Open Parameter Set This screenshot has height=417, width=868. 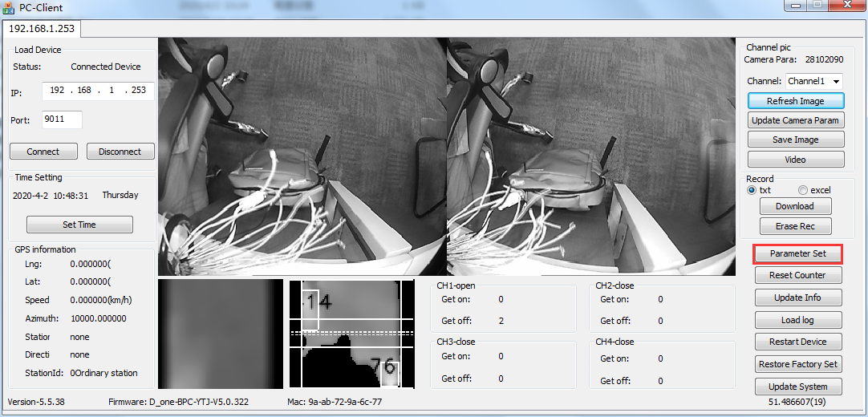point(797,254)
